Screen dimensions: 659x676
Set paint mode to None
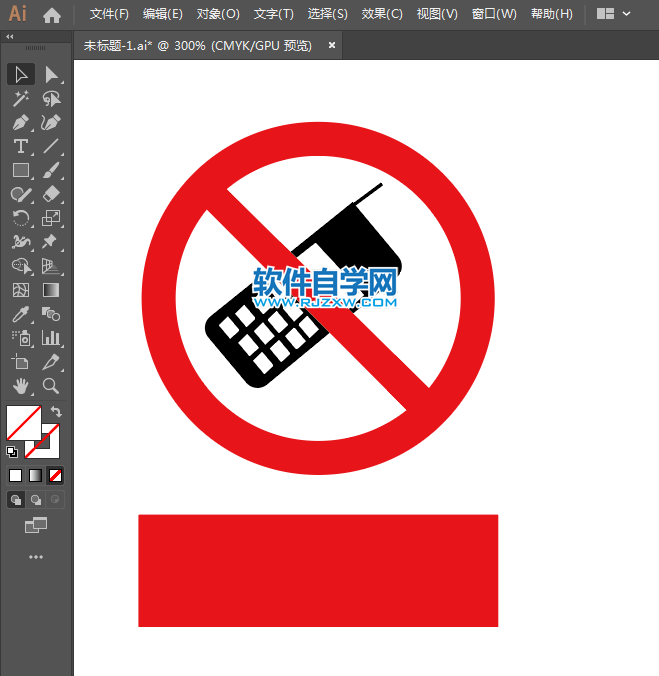(55, 476)
